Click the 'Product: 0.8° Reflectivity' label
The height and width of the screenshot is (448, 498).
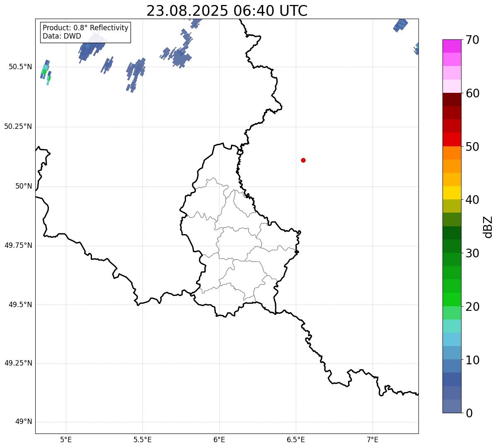point(86,28)
